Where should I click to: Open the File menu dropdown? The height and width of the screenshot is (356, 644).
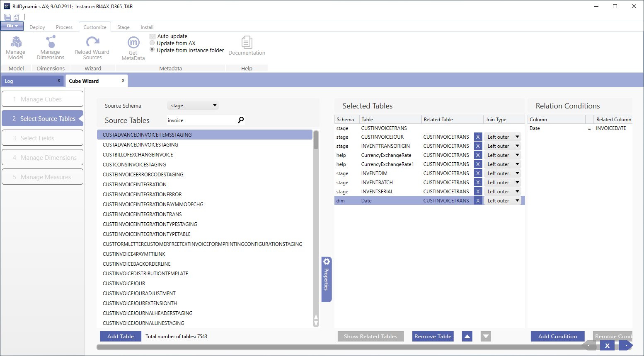(12, 26)
